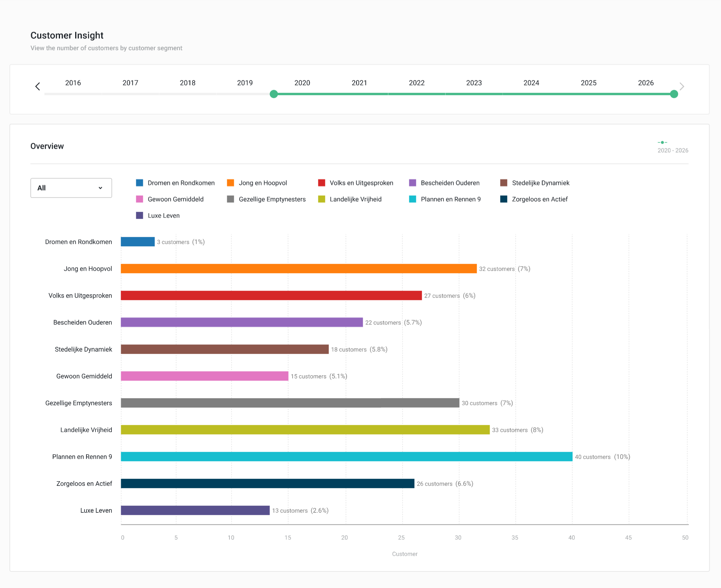The image size is (721, 588).
Task: Open the All segment dropdown
Action: pos(71,188)
